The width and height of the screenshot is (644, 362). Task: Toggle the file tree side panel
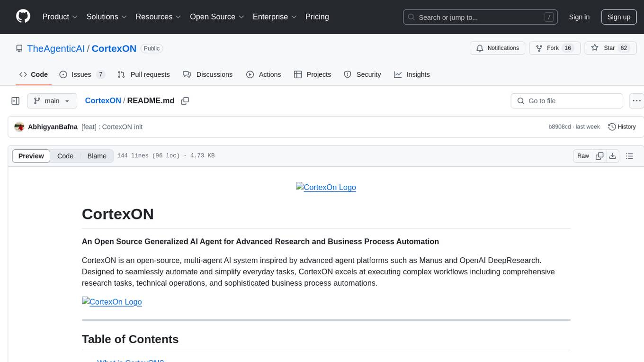click(x=16, y=101)
